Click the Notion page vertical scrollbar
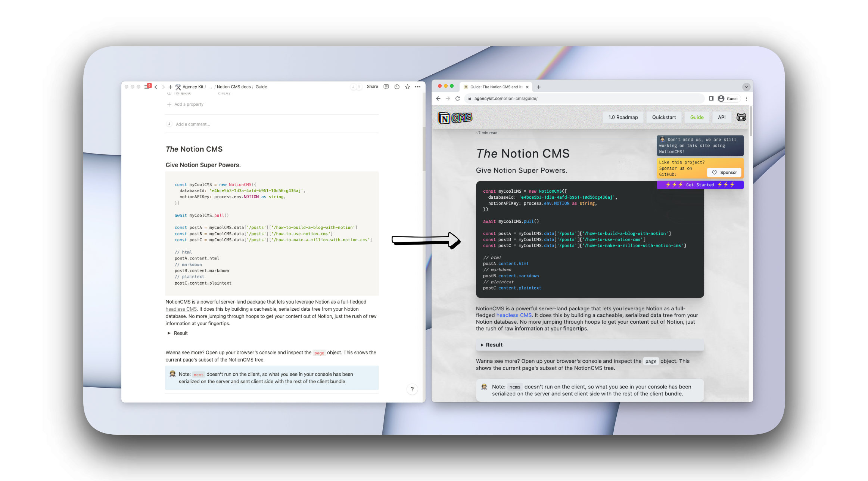Screen dimensions: 868x481 424,149
